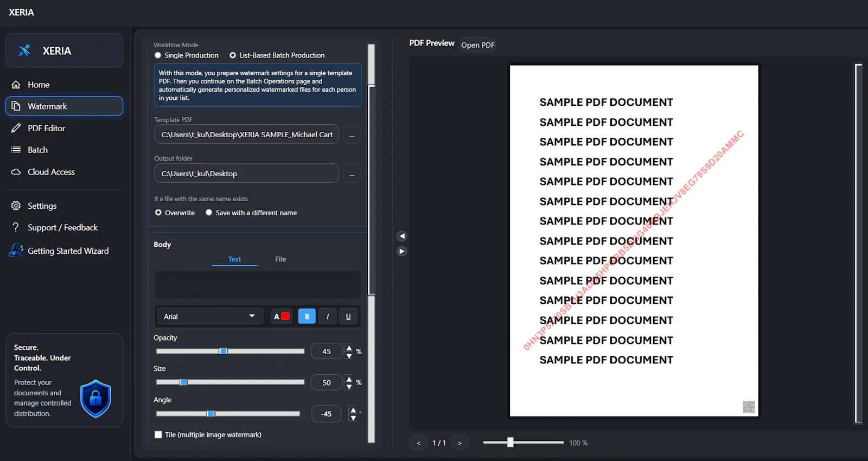Decrease Angle value with down arrow
Screen dimensions: 868x461
click(353, 418)
